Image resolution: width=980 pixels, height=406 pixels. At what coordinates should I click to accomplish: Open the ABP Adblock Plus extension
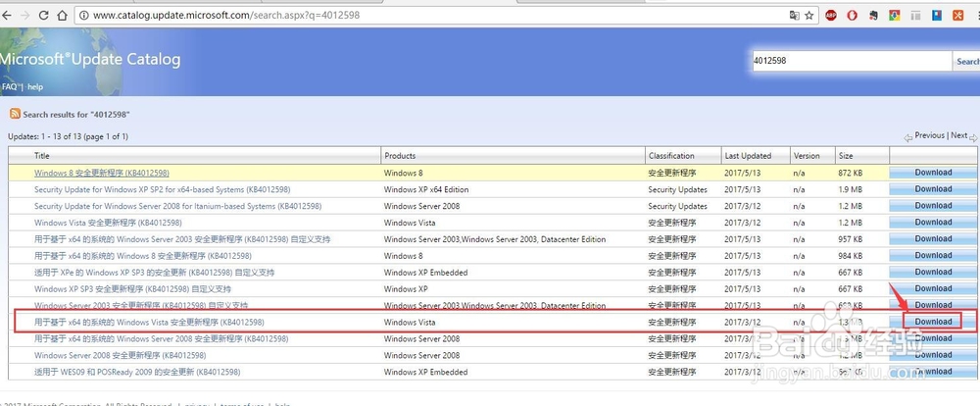point(831,15)
